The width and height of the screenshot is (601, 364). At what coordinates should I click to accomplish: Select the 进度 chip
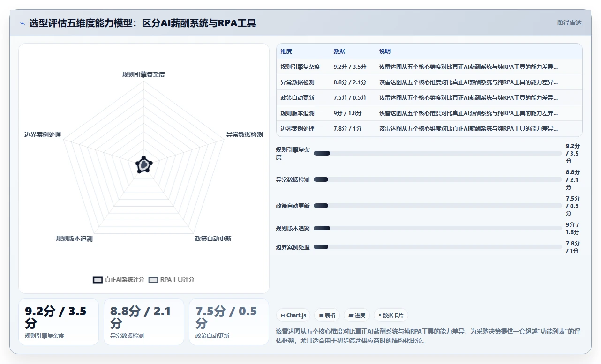pos(357,315)
